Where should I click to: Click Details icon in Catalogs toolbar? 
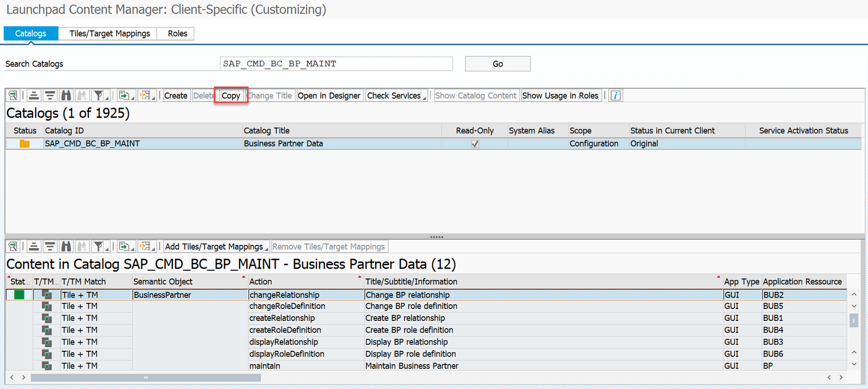[13, 96]
